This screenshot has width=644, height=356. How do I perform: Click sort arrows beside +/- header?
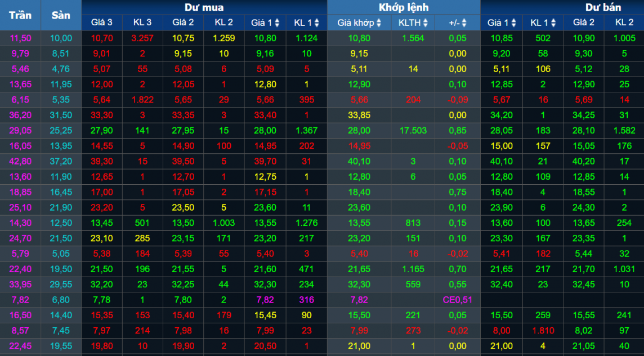pos(464,23)
